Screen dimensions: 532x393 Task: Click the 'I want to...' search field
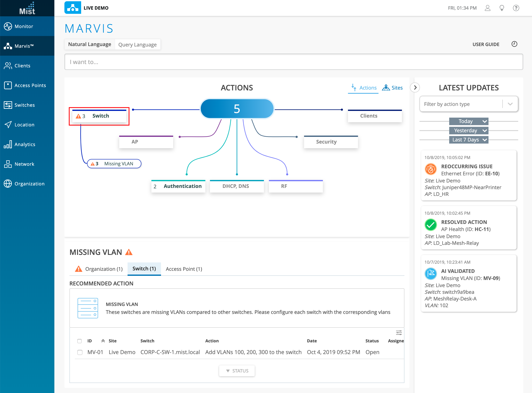click(293, 62)
